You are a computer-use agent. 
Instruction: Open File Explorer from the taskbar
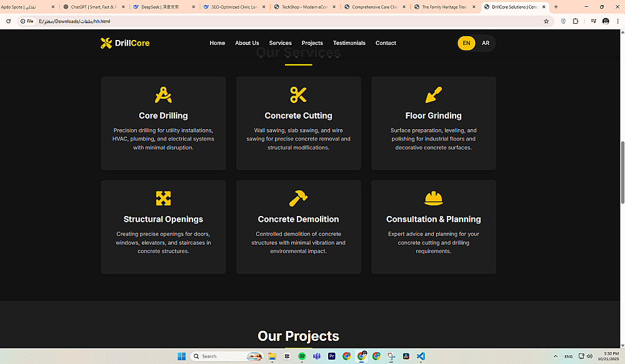click(272, 356)
